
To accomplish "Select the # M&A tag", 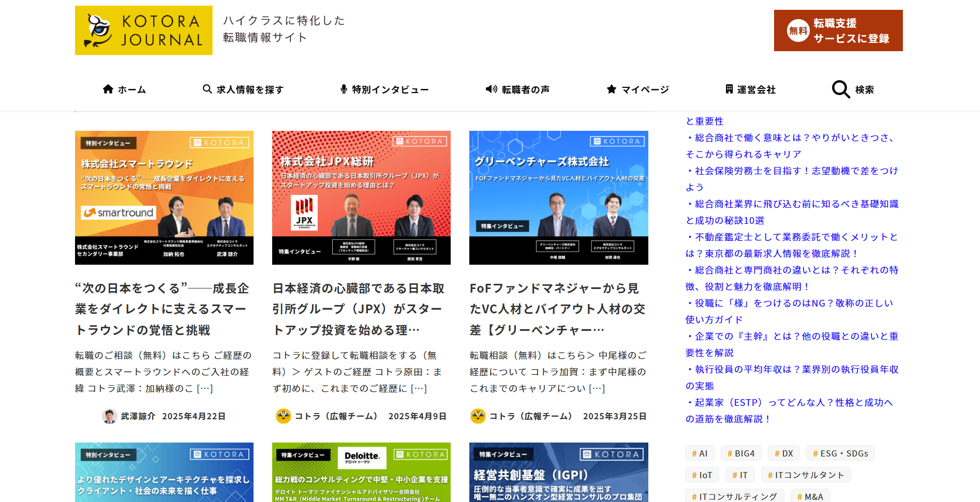I will (810, 496).
